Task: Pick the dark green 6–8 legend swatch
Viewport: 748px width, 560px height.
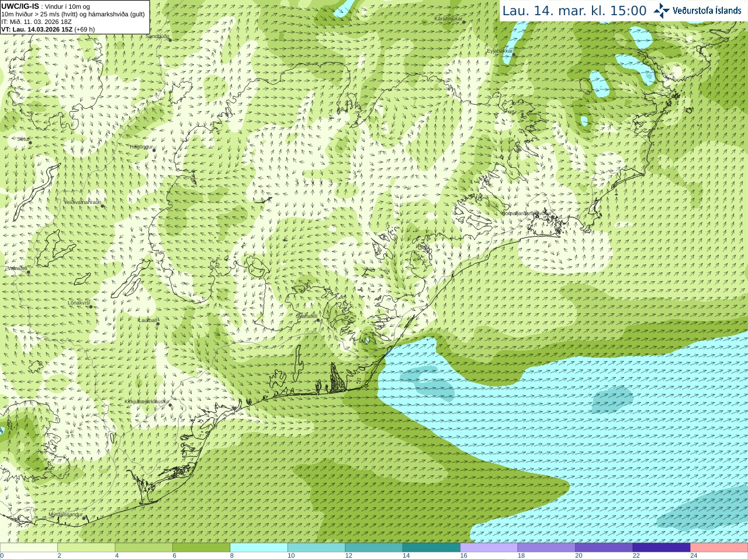Action: coord(202,548)
